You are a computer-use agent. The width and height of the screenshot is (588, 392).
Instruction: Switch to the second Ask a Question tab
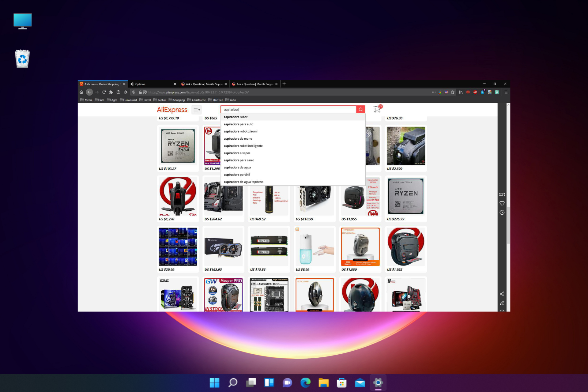tap(255, 84)
